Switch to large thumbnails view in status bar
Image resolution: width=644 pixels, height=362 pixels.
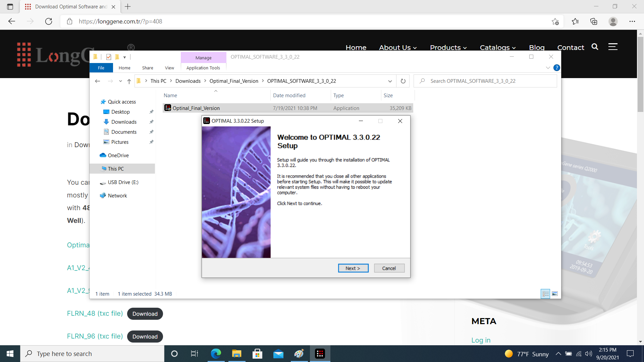pyautogui.click(x=555, y=294)
